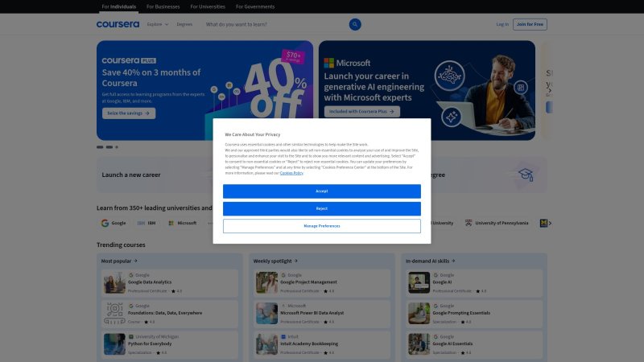644x362 pixels.
Task: Advance the banner carousel with the right arrow
Action: pyautogui.click(x=550, y=90)
